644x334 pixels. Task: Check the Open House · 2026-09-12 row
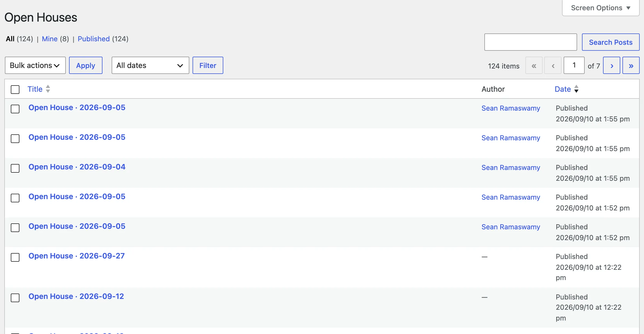(15, 298)
